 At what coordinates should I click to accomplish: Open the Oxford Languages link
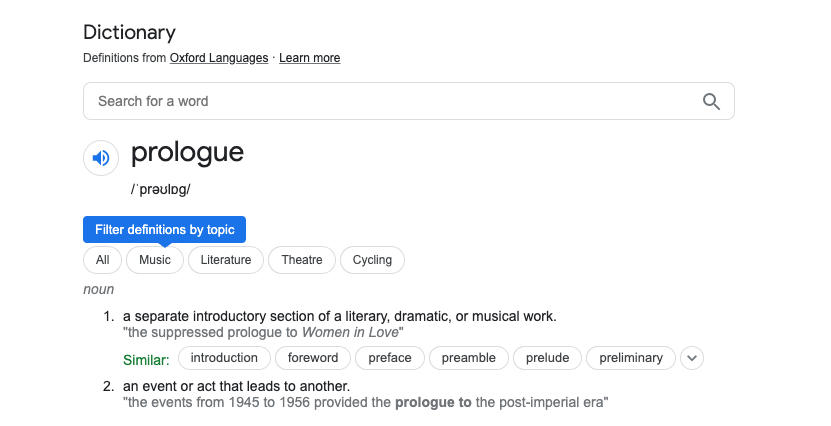coord(219,58)
